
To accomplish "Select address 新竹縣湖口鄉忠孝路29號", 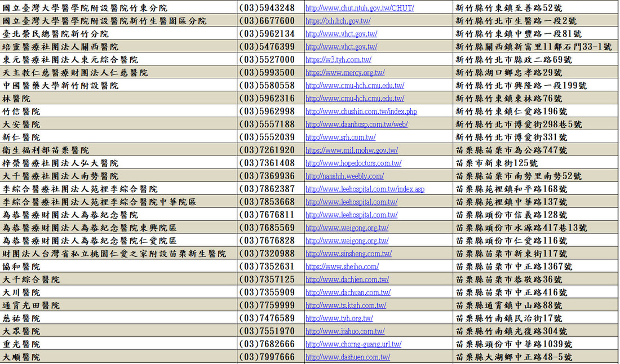I will pyautogui.click(x=509, y=73).
